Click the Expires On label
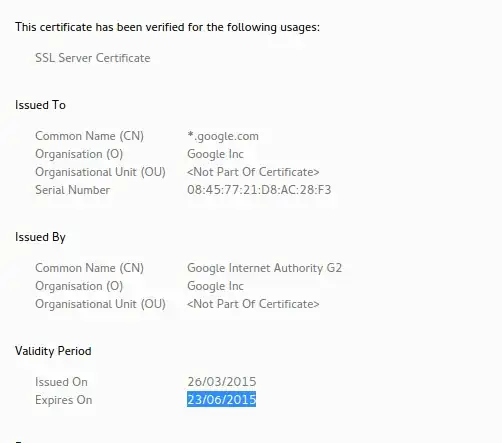502x443 pixels. click(x=64, y=400)
